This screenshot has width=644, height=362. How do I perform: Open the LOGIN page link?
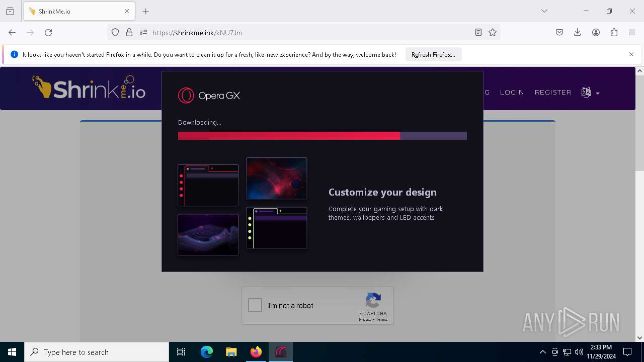tap(512, 92)
